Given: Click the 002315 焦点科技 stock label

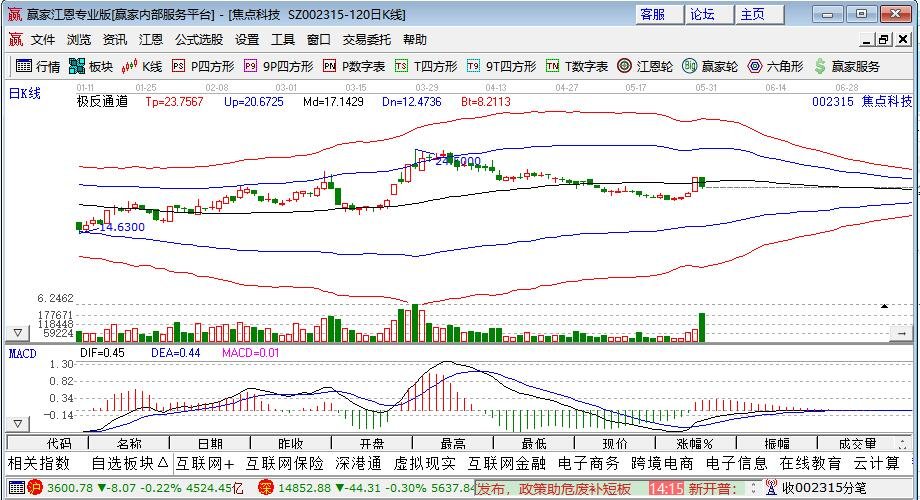Looking at the screenshot, I should (862, 102).
